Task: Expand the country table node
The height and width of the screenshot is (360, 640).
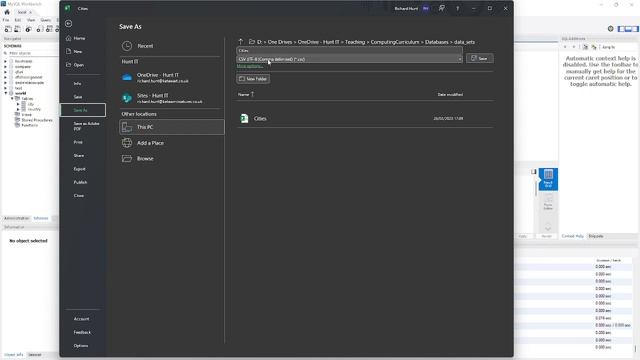Action: tap(18, 109)
